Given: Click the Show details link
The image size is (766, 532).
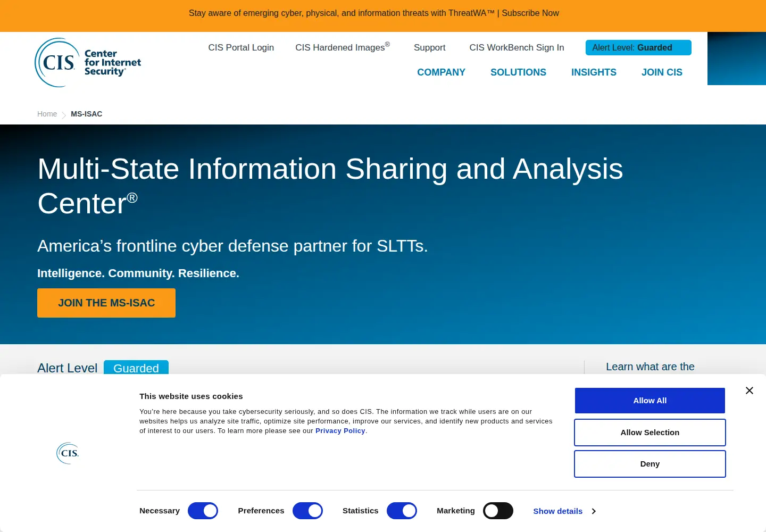Looking at the screenshot, I should (557, 511).
